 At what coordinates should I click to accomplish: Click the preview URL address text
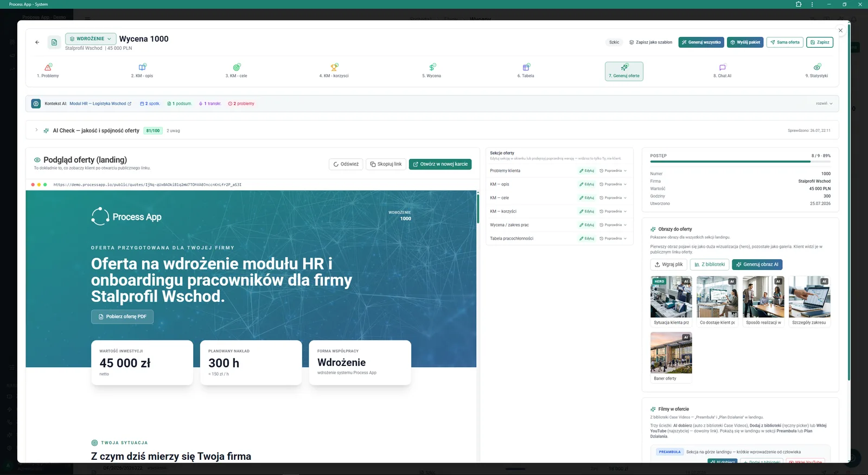[147, 185]
